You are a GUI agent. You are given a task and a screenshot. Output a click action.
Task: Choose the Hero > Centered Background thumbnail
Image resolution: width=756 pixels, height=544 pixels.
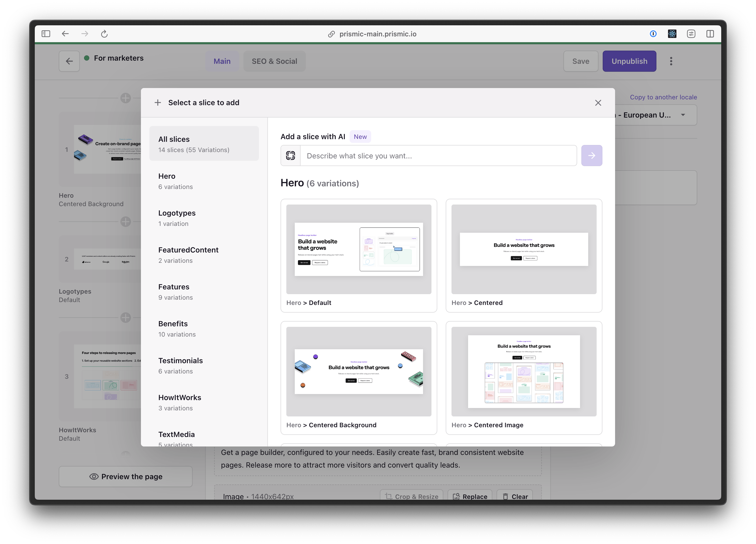359,372
